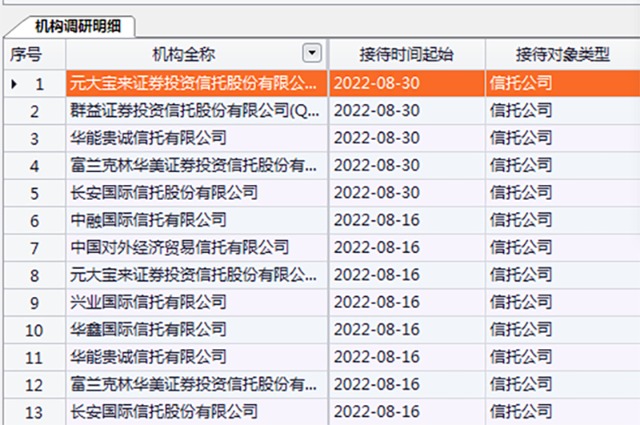Click row number 7 in 序号 column
Viewport: 640px width, 425px height.
pos(35,249)
